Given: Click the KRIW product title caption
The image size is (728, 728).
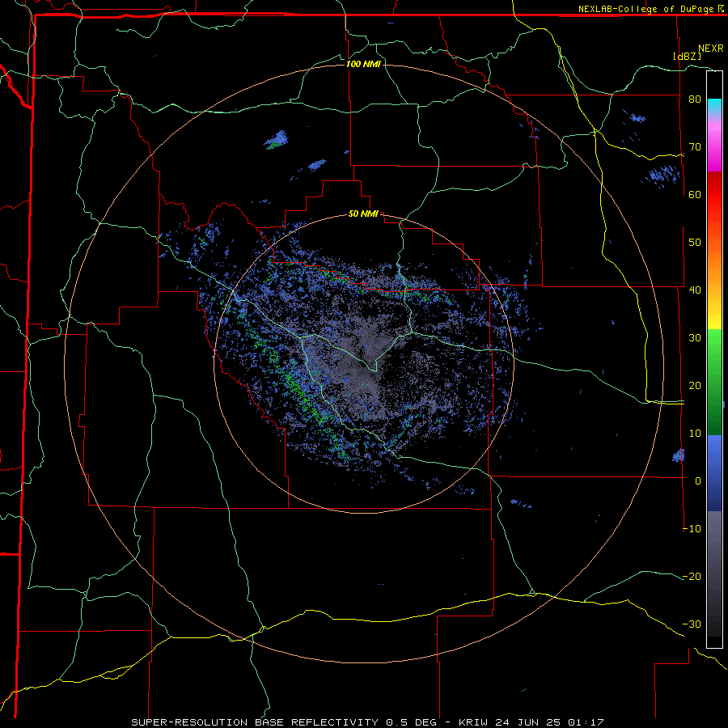Looking at the screenshot, I should (x=367, y=722).
